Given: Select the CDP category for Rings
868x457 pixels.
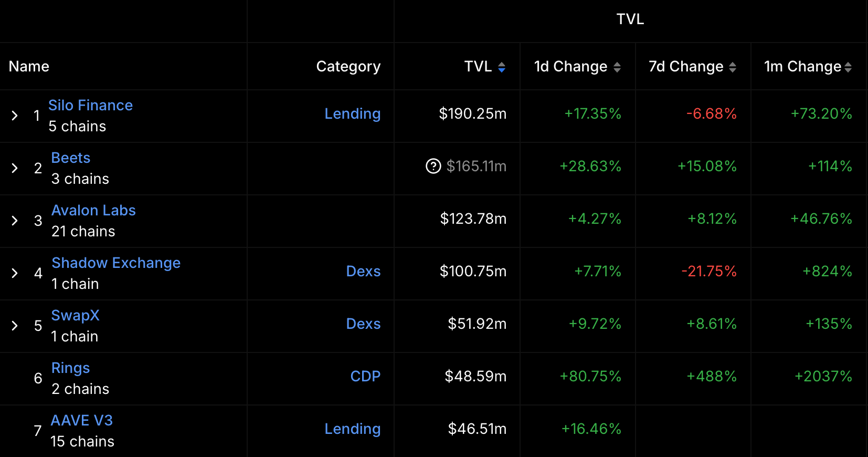Looking at the screenshot, I should coord(365,376).
